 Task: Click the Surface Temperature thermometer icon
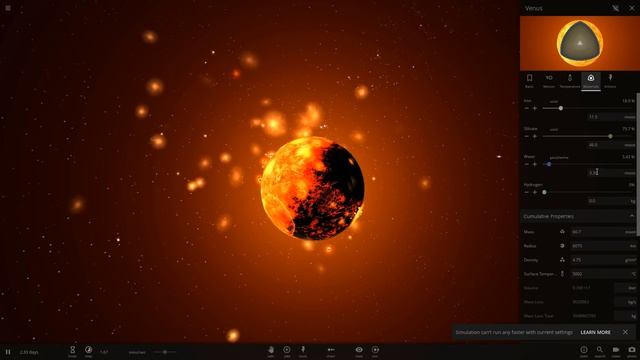562,274
